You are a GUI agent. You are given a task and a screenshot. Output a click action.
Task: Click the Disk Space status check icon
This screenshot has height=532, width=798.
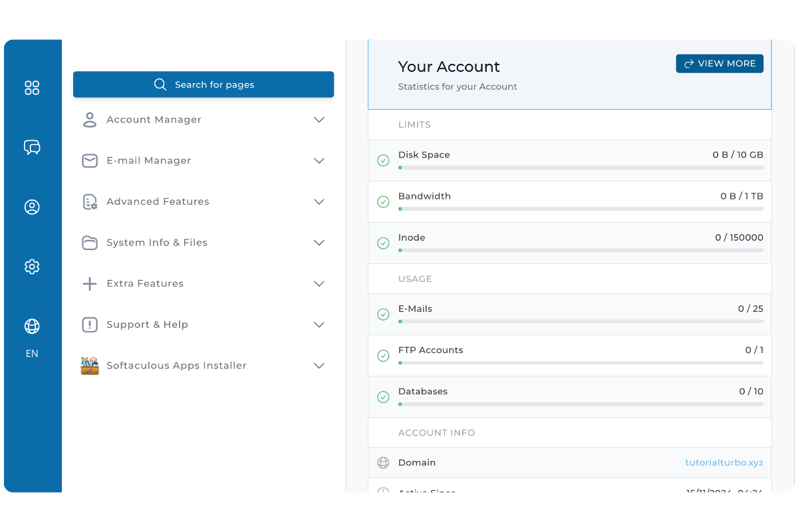[x=383, y=160]
